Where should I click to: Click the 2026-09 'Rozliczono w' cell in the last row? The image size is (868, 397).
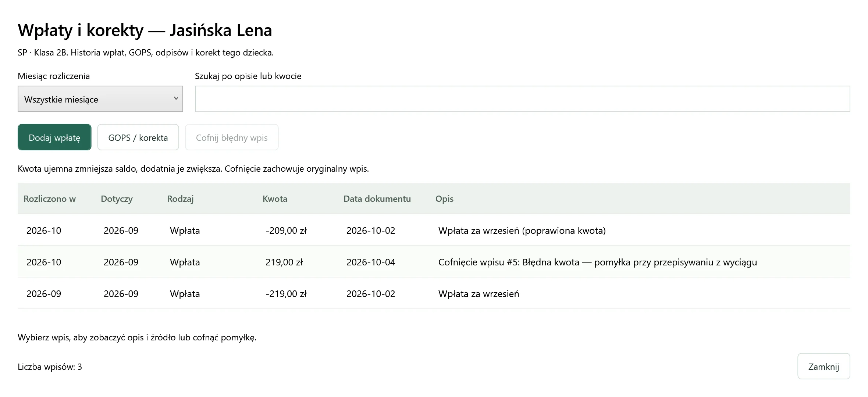[x=44, y=294]
